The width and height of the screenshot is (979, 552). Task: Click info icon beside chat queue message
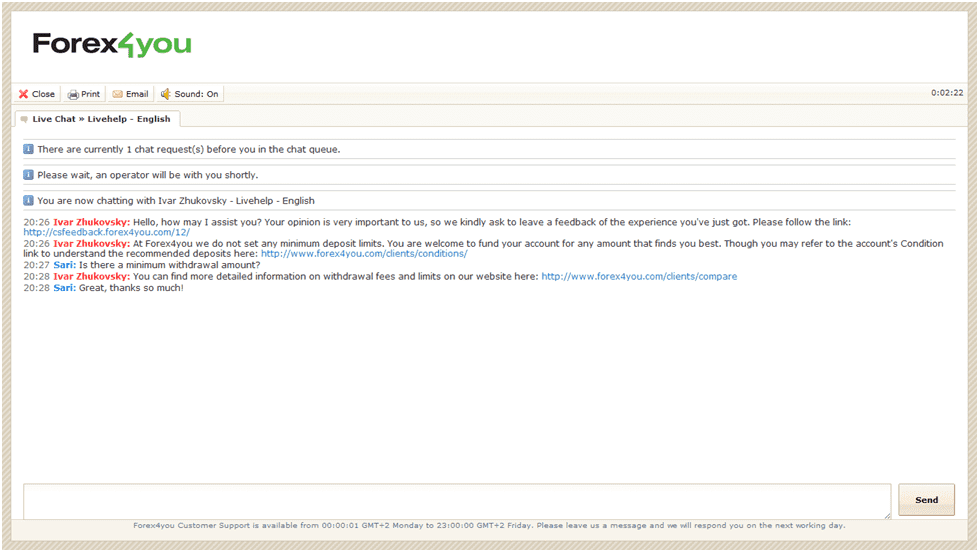pos(28,149)
